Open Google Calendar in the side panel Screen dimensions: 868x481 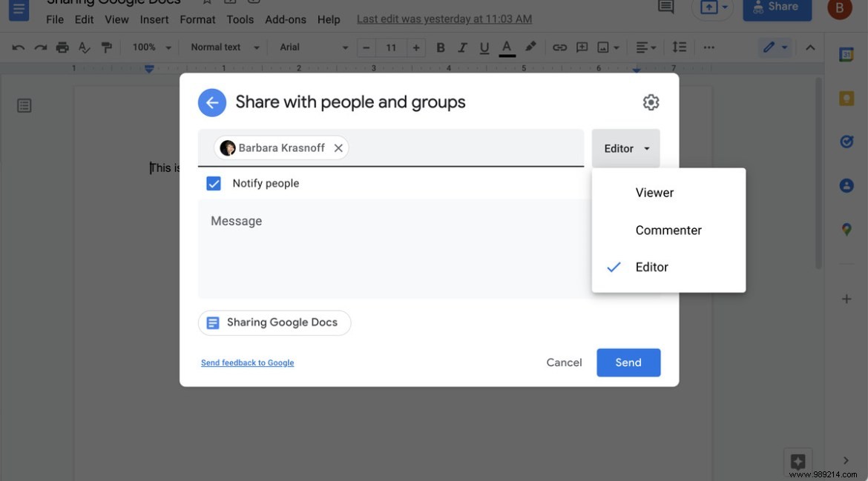(846, 54)
